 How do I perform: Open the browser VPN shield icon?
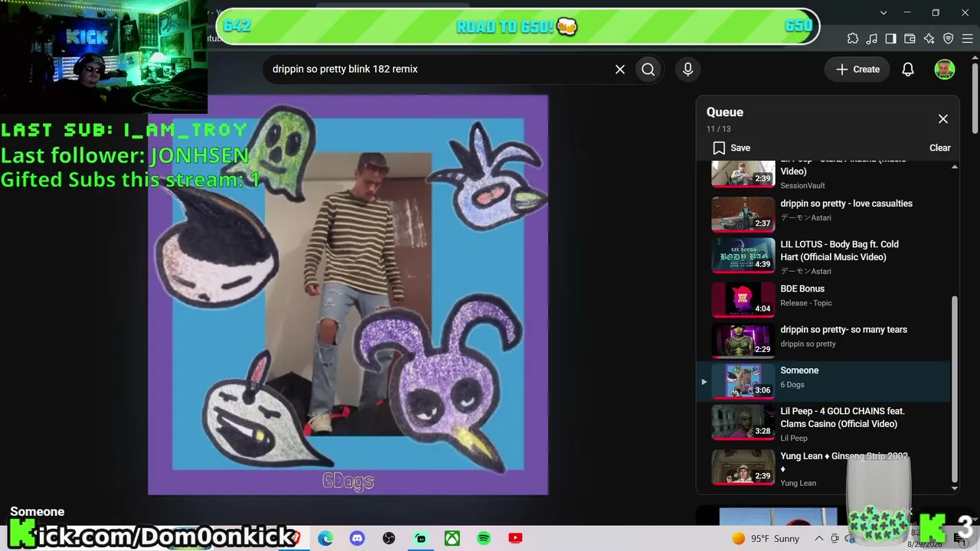point(948,39)
